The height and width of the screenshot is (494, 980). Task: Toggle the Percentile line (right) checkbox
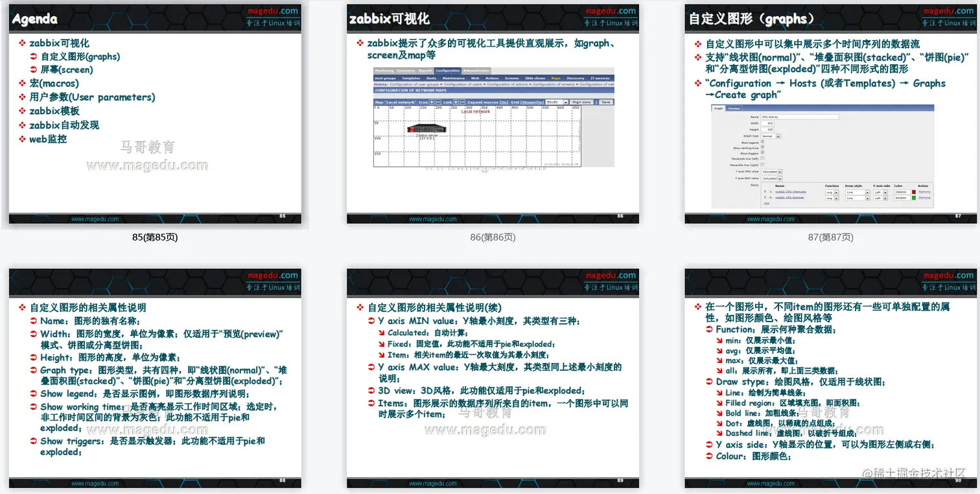(762, 165)
